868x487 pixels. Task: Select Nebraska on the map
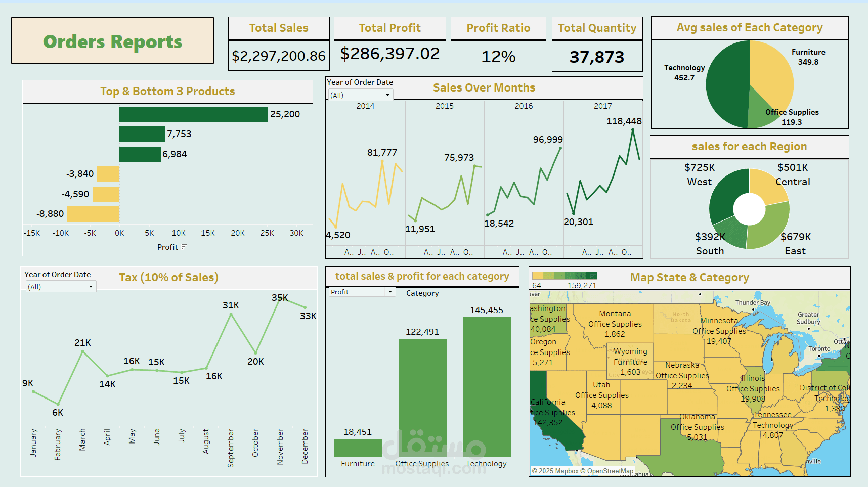683,374
